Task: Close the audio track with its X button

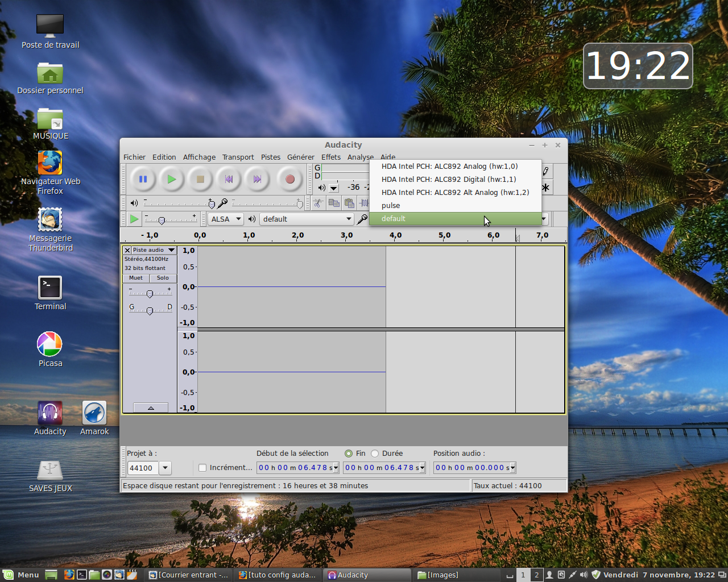Action: pyautogui.click(x=127, y=250)
